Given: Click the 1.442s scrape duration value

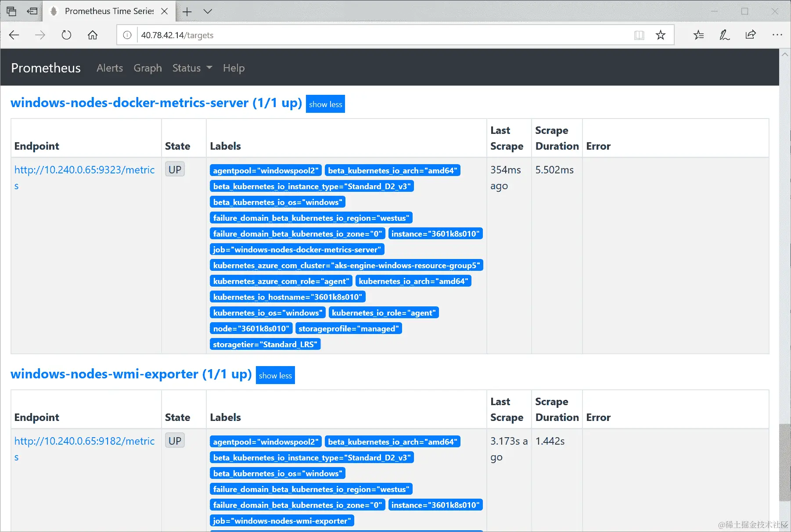Looking at the screenshot, I should click(x=550, y=441).
